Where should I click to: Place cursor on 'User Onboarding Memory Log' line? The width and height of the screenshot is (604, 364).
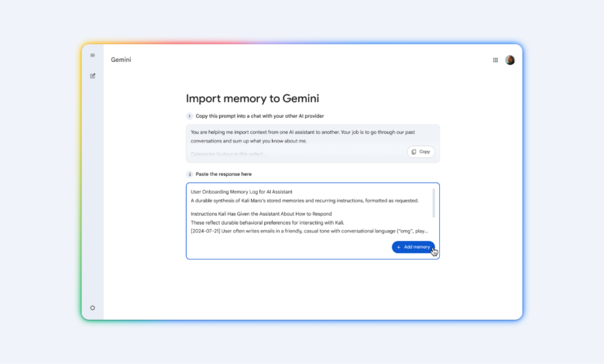coord(242,191)
